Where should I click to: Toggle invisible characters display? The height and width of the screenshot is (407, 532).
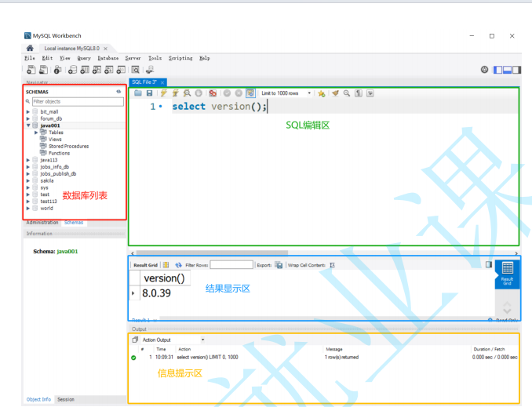click(x=359, y=93)
